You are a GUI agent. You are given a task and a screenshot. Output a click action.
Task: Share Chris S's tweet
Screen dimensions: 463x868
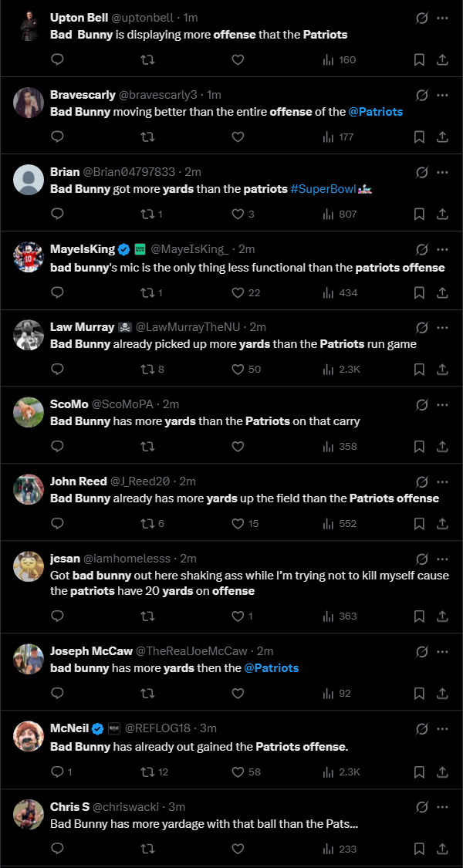pos(442,849)
